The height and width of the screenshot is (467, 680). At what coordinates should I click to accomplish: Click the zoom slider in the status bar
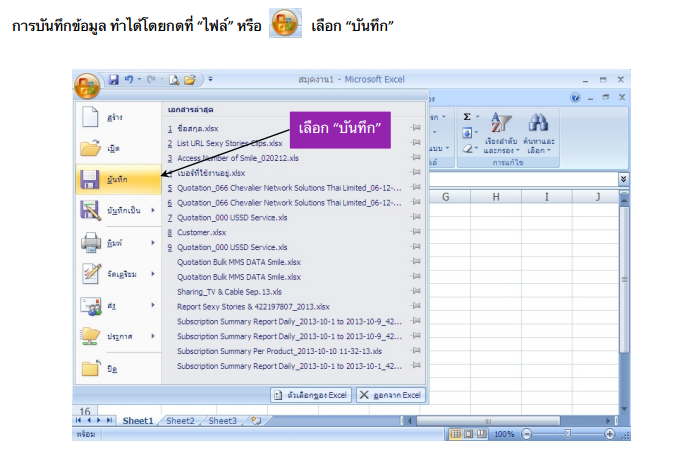pyautogui.click(x=567, y=434)
